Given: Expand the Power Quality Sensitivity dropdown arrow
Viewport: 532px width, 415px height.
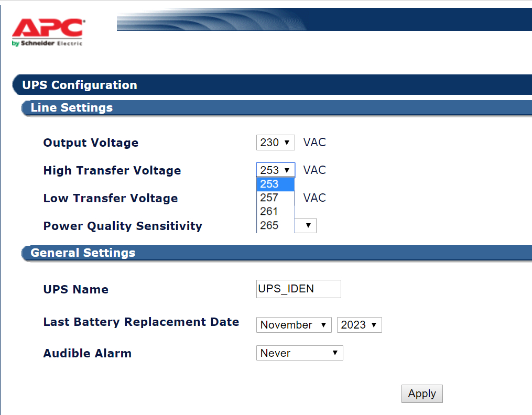Looking at the screenshot, I should (308, 226).
